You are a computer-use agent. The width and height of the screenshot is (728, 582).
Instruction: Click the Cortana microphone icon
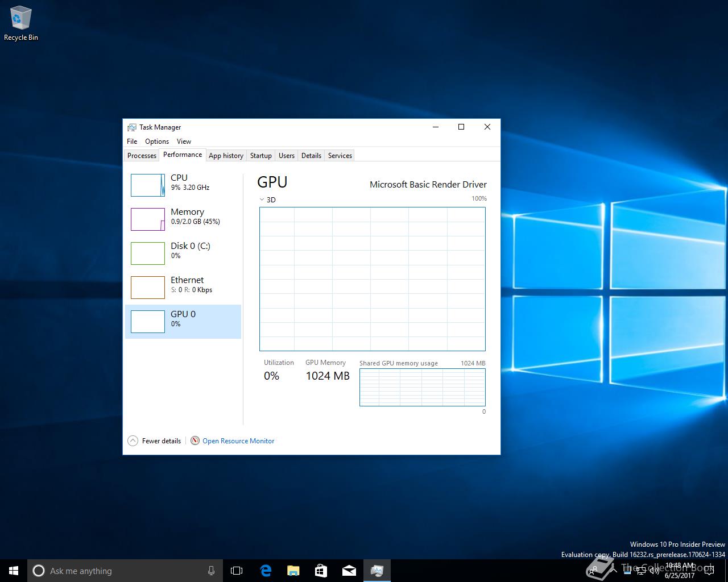pos(211,571)
